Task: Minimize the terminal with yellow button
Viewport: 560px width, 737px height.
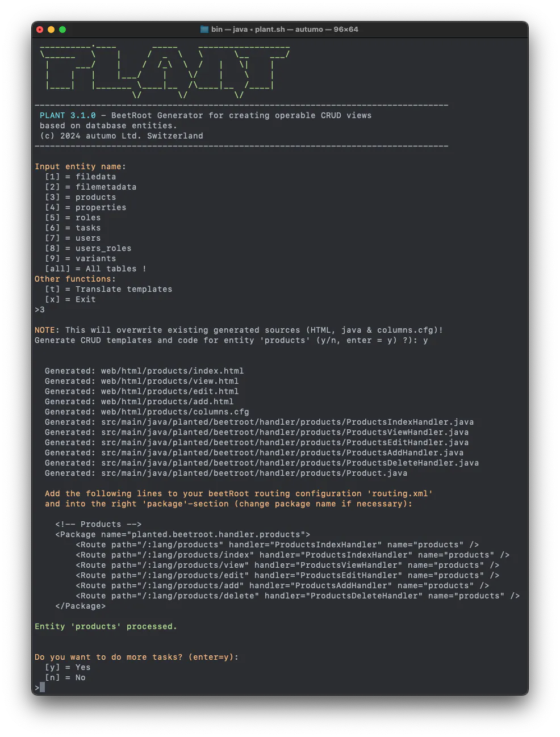Action: (51, 30)
